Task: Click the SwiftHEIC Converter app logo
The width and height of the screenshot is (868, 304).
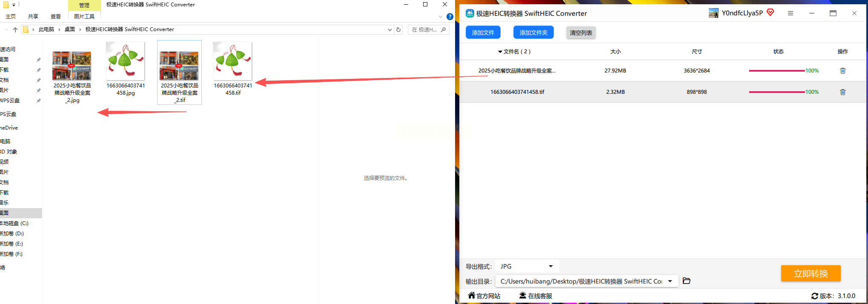Action: point(470,13)
